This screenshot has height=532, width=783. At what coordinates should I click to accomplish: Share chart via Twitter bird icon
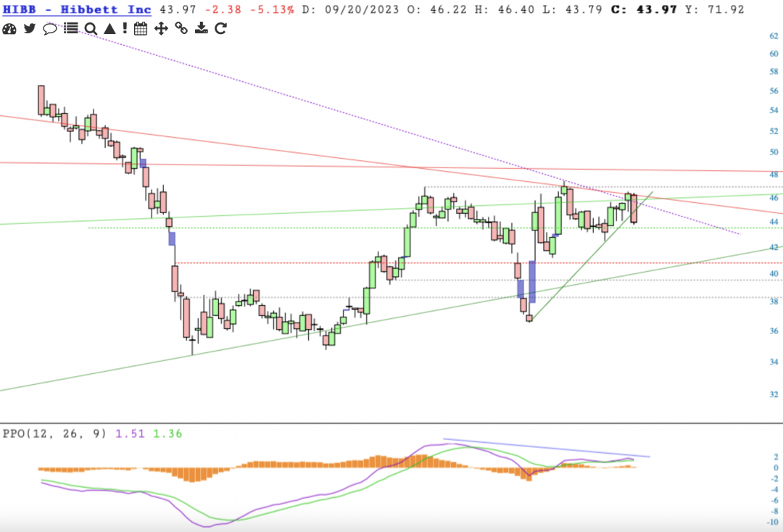point(30,28)
